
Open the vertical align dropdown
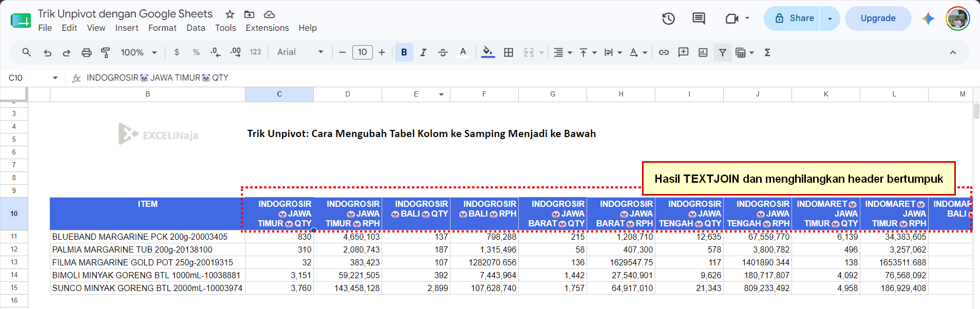[x=588, y=52]
